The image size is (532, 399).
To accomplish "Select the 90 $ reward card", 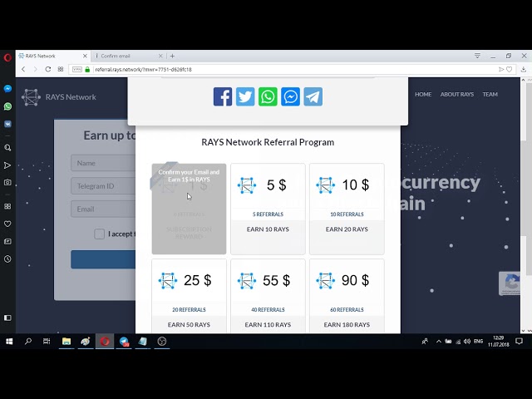I will pos(347,296).
